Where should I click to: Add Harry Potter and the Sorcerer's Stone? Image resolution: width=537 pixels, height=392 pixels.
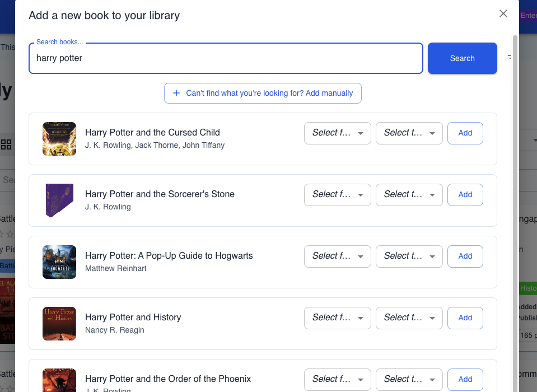coord(465,194)
